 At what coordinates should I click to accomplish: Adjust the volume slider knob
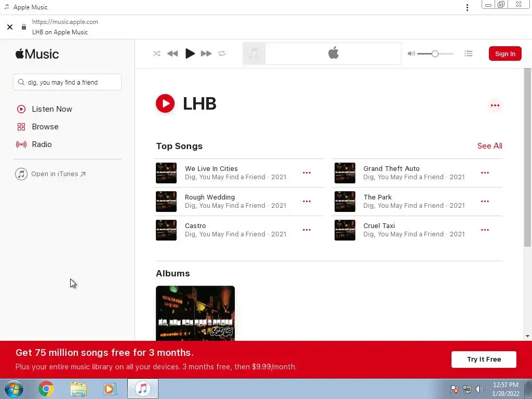435,54
